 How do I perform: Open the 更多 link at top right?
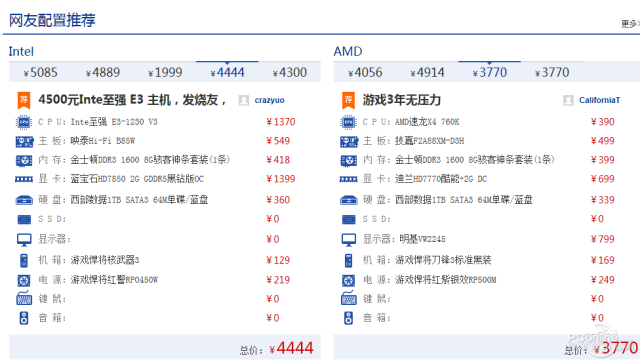[x=630, y=24]
